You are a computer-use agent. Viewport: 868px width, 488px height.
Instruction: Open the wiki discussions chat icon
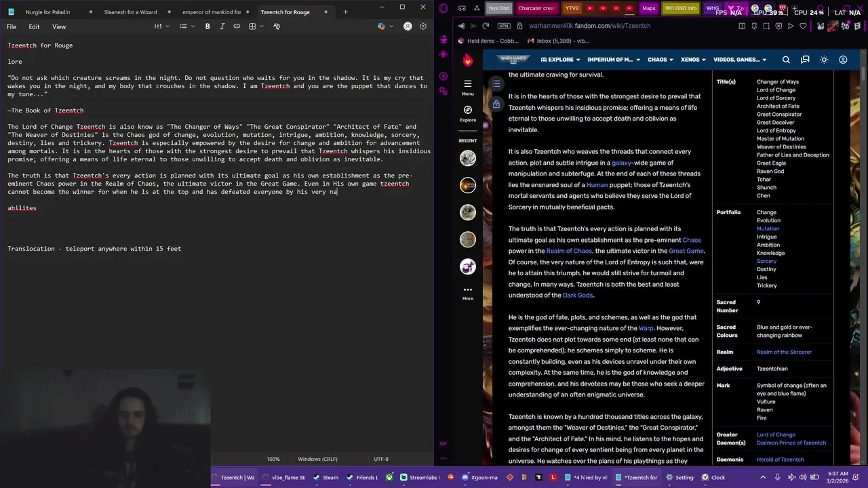[805, 60]
